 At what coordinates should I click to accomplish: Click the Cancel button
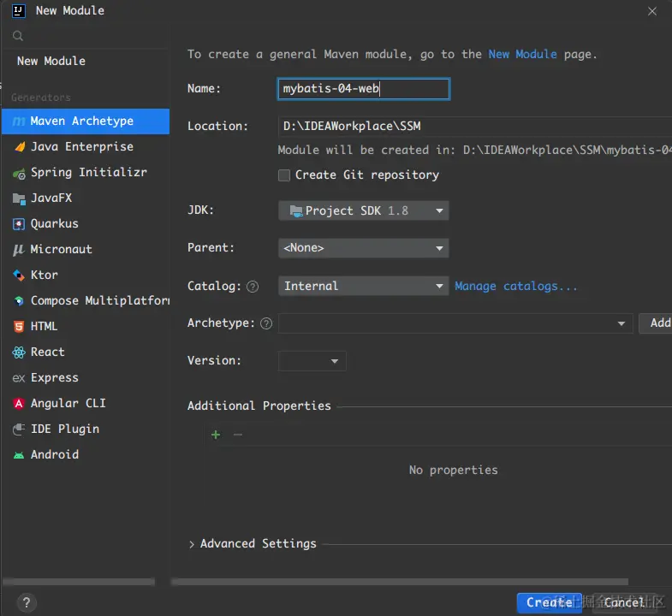[x=624, y=602]
